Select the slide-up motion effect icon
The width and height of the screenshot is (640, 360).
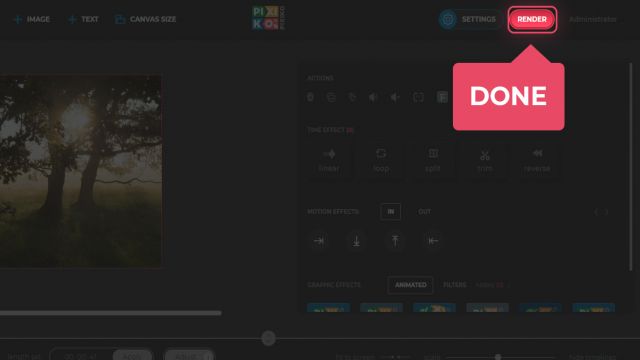coord(395,241)
